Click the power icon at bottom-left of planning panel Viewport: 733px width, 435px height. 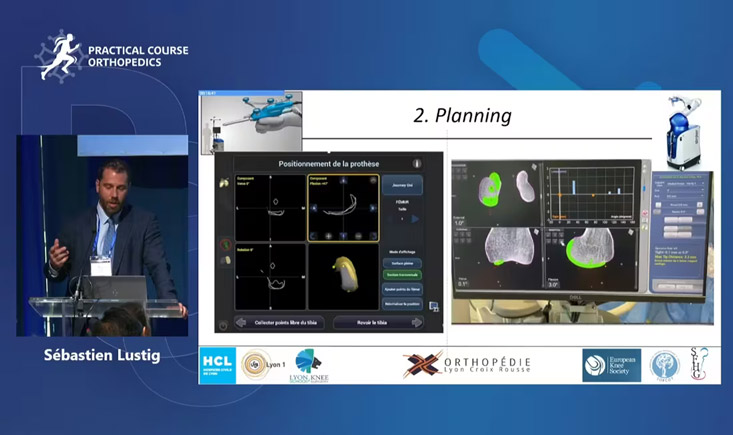[x=222, y=324]
